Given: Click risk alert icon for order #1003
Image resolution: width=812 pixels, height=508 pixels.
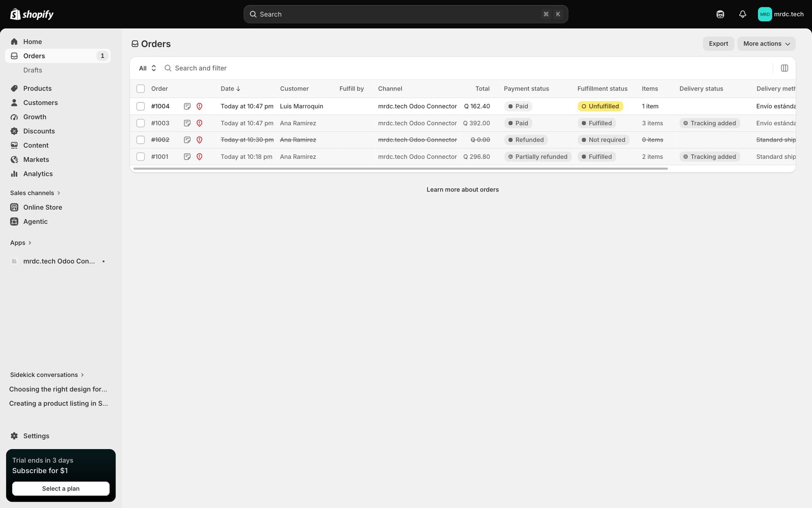Looking at the screenshot, I should (x=199, y=123).
